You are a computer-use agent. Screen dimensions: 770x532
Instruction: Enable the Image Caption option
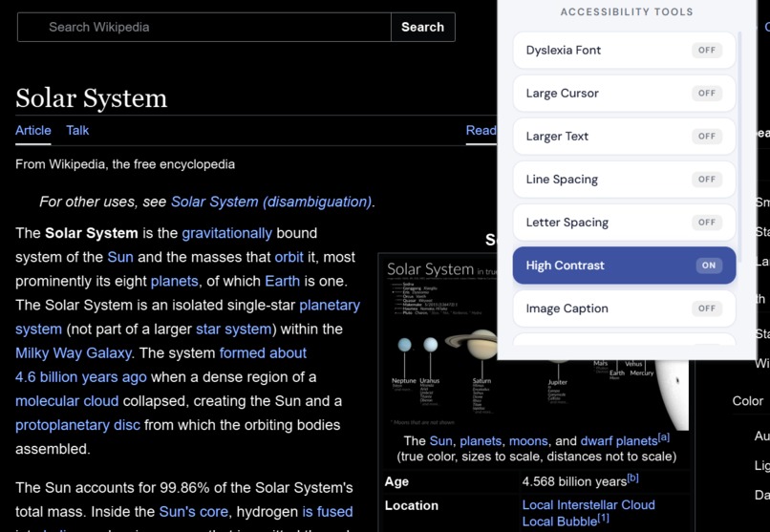coord(624,309)
